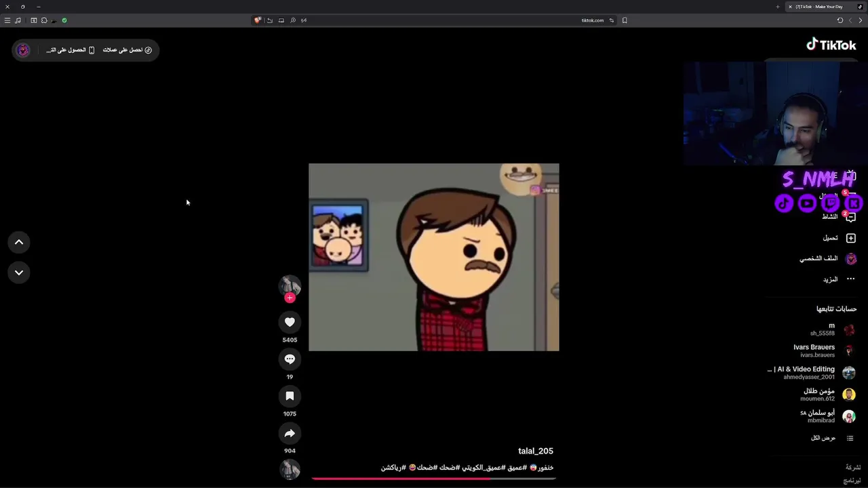Open the username talal_205
This screenshot has height=488, width=868.
(536, 451)
